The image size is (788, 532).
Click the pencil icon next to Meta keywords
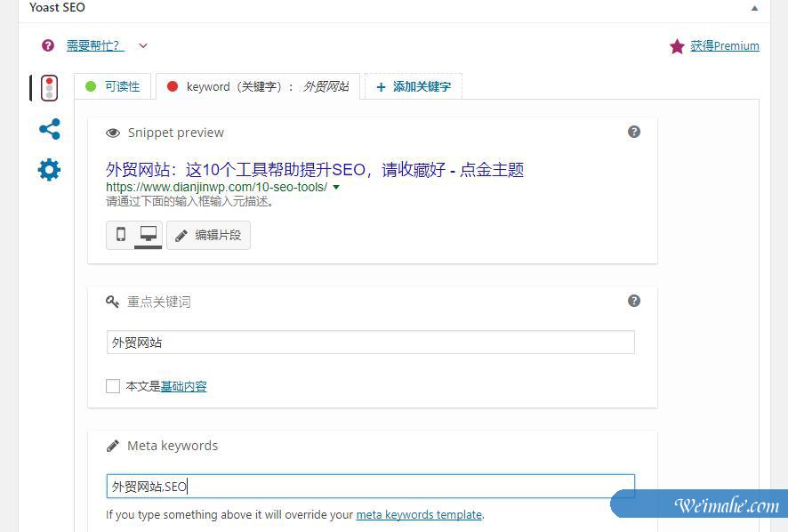click(x=113, y=446)
